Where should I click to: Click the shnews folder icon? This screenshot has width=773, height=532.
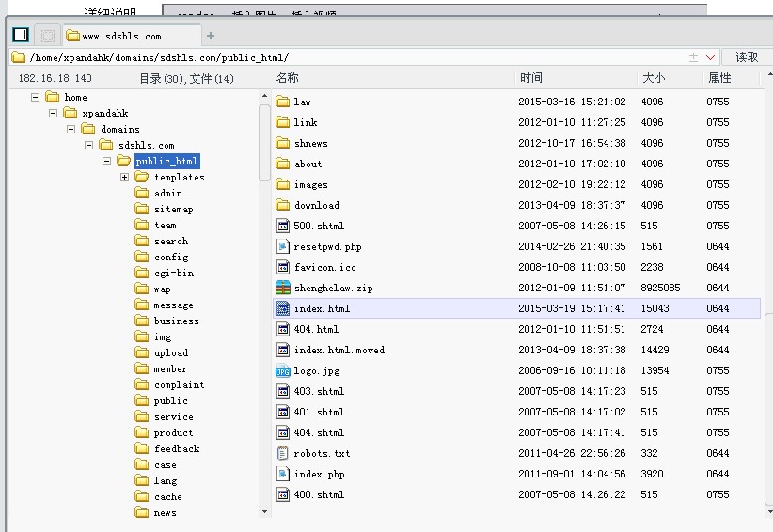[282, 143]
